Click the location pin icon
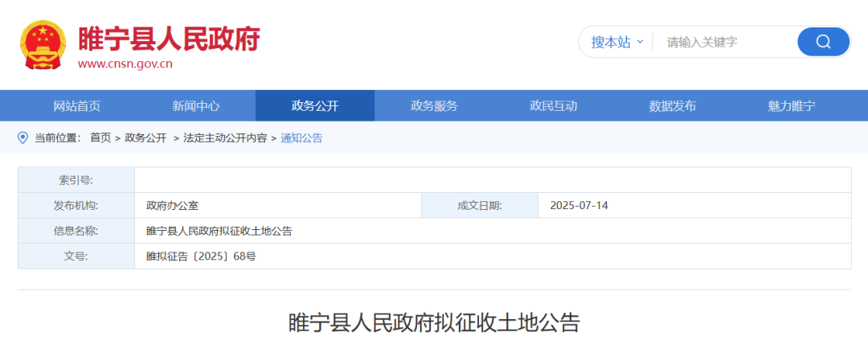 23,137
